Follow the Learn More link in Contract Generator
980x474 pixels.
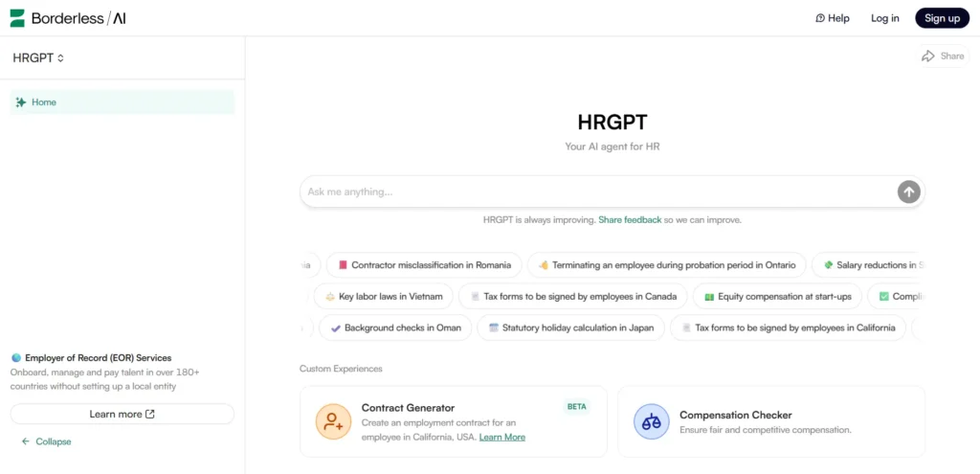coord(501,438)
